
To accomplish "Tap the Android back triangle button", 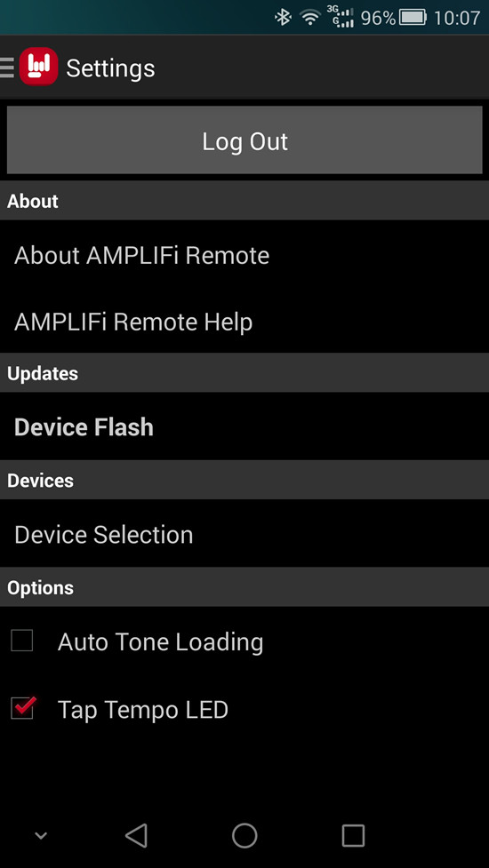I will 136,835.
